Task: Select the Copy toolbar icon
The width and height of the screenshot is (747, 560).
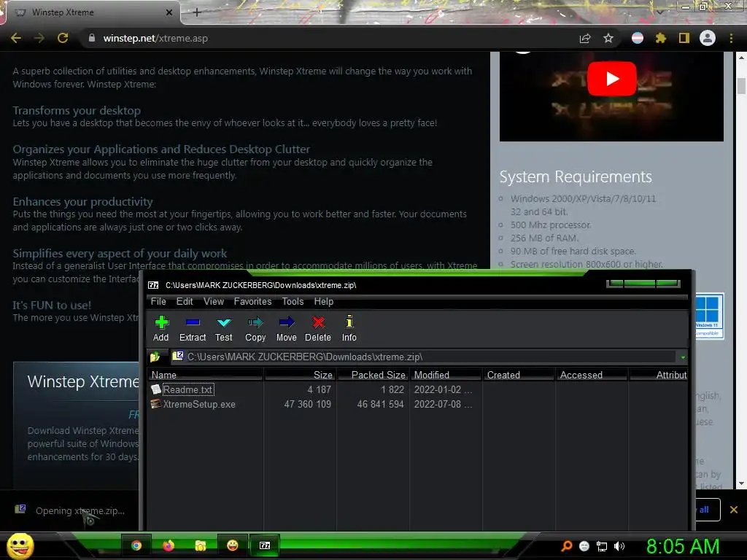Action: click(x=255, y=328)
